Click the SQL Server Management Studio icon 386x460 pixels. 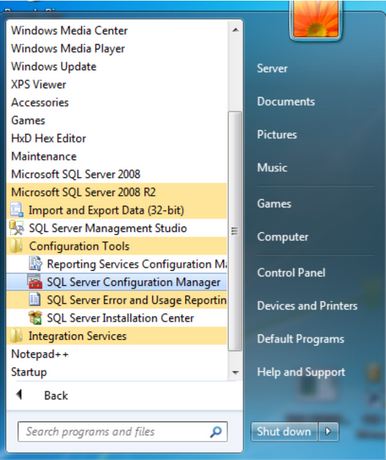pyautogui.click(x=16, y=228)
